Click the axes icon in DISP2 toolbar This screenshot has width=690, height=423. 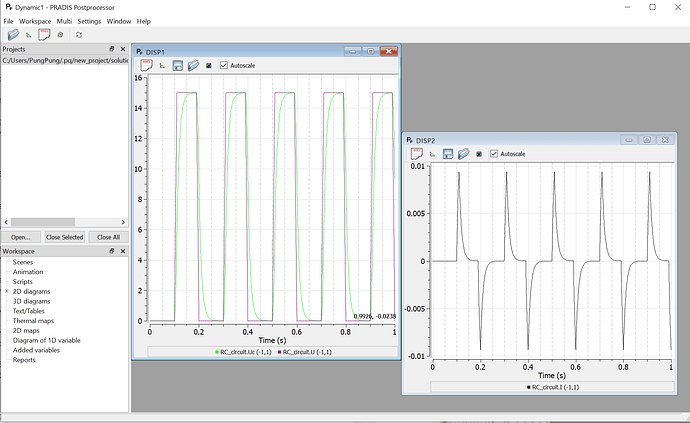[433, 154]
